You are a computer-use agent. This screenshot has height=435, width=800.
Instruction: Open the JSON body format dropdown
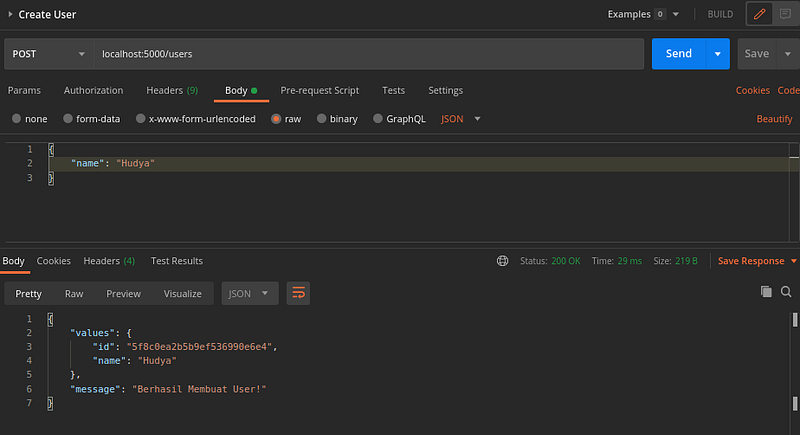coord(460,119)
